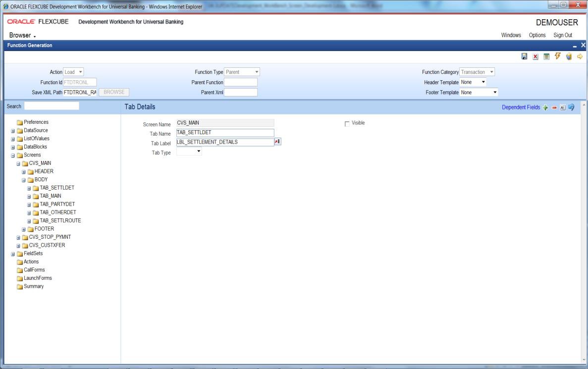
Task: Select CVS_CUSTXFER in the tree
Action: coord(47,245)
